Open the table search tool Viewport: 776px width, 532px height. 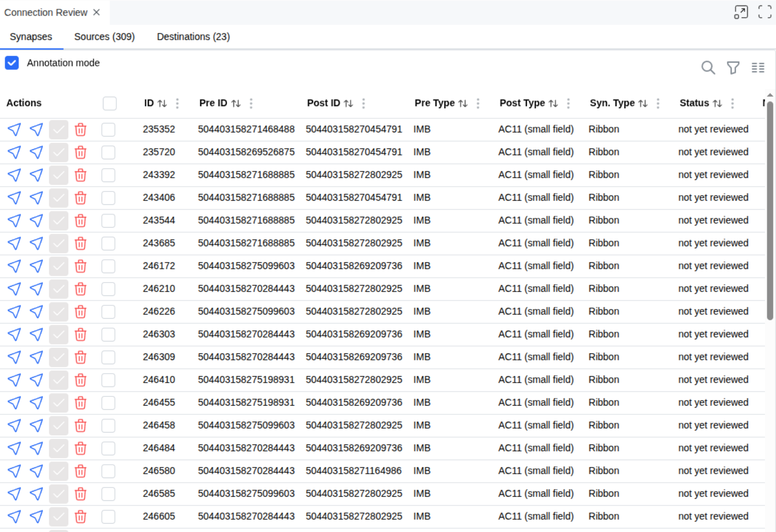pyautogui.click(x=708, y=68)
